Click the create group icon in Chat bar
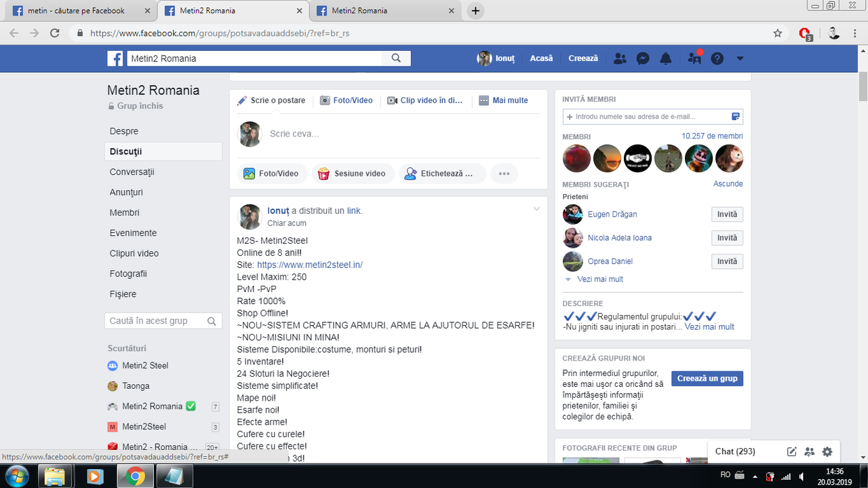This screenshot has width=868, height=488. pyautogui.click(x=809, y=451)
